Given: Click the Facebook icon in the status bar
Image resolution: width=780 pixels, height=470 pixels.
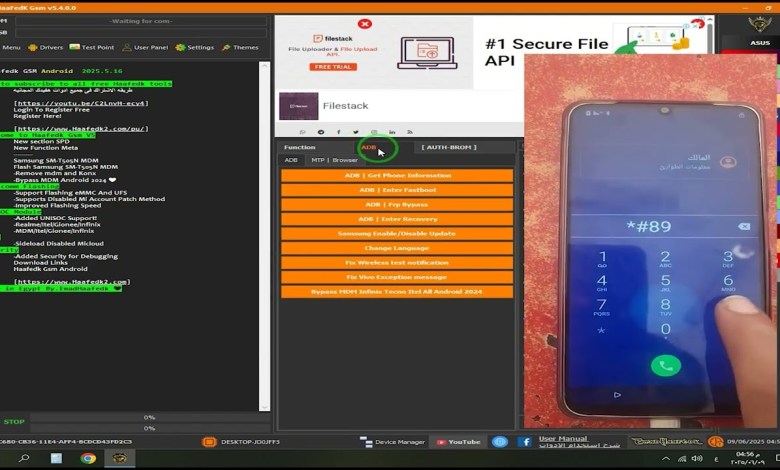Looking at the screenshot, I should (524, 442).
